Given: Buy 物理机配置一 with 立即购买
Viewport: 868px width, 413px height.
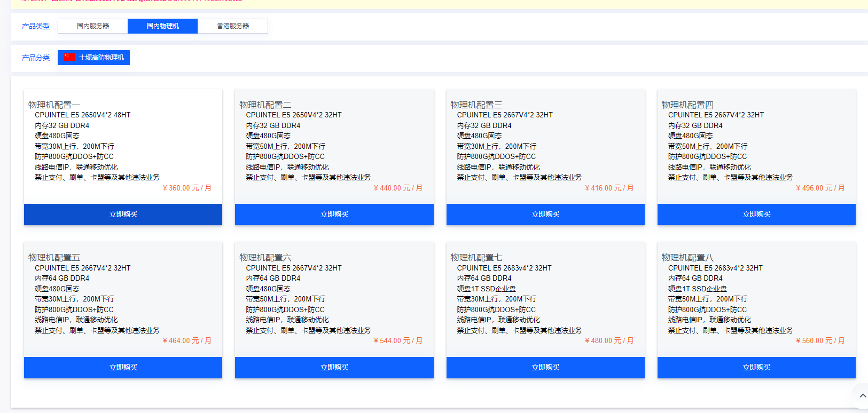Looking at the screenshot, I should click(x=123, y=215).
